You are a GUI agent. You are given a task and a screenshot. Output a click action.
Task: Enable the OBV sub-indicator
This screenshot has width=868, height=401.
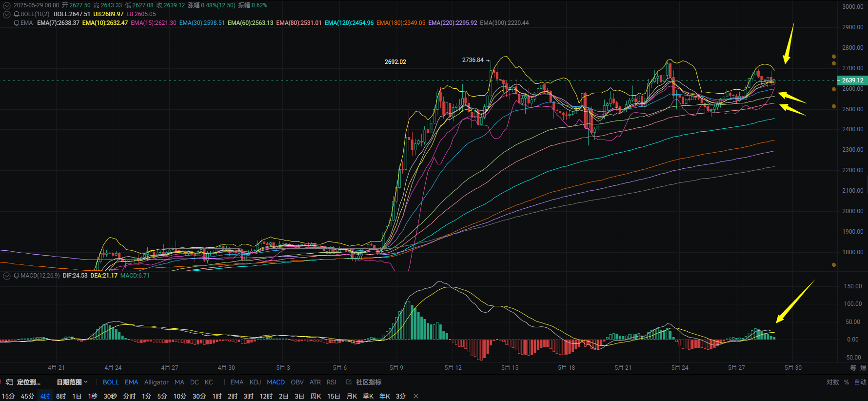[297, 382]
